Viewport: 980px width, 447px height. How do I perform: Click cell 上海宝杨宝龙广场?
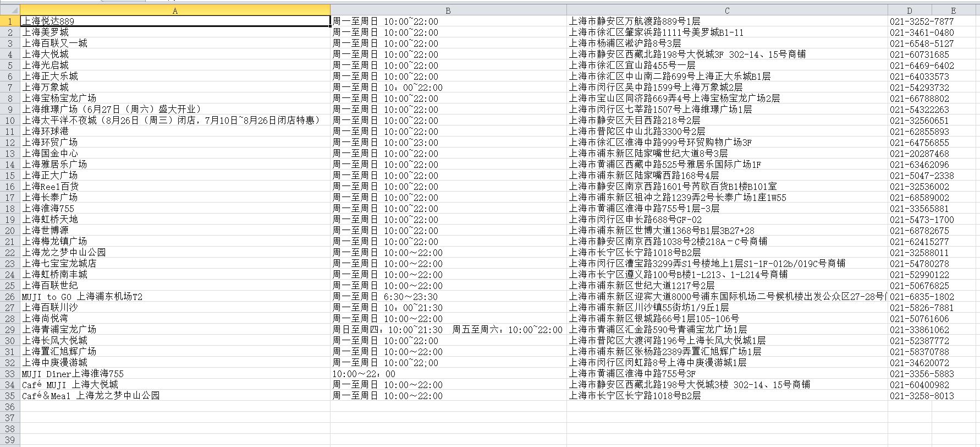click(x=175, y=99)
